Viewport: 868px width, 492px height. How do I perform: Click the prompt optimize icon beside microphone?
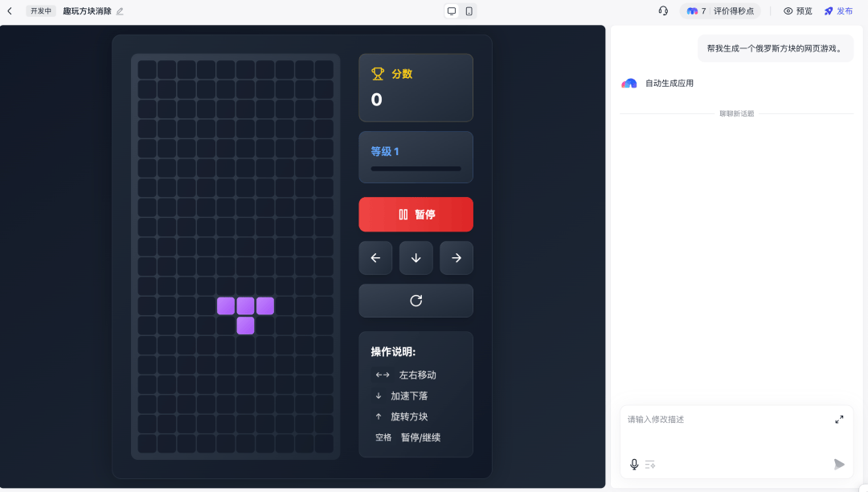(650, 464)
